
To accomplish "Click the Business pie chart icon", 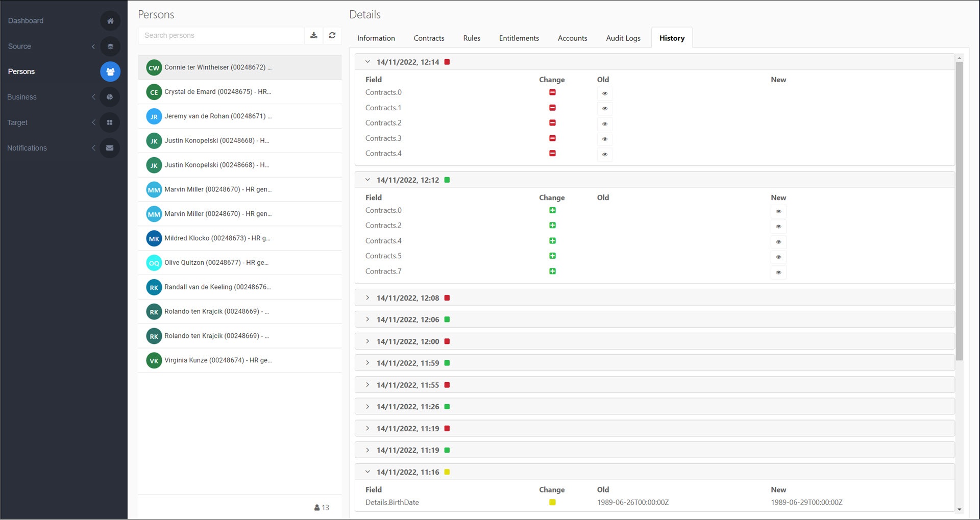I will coord(110,97).
